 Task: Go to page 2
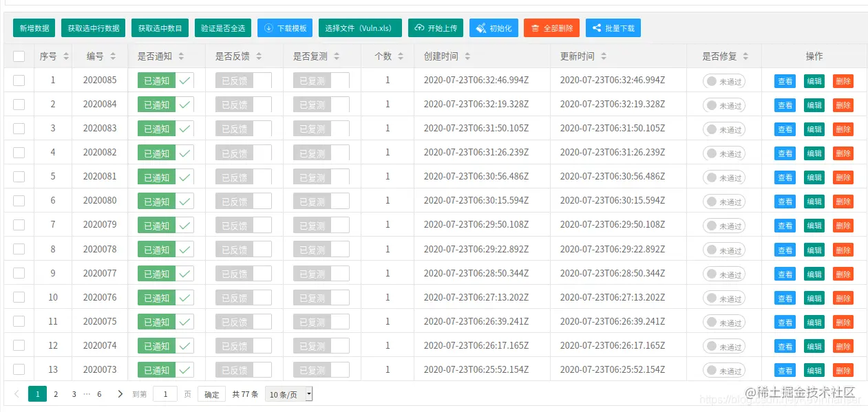pyautogui.click(x=56, y=394)
